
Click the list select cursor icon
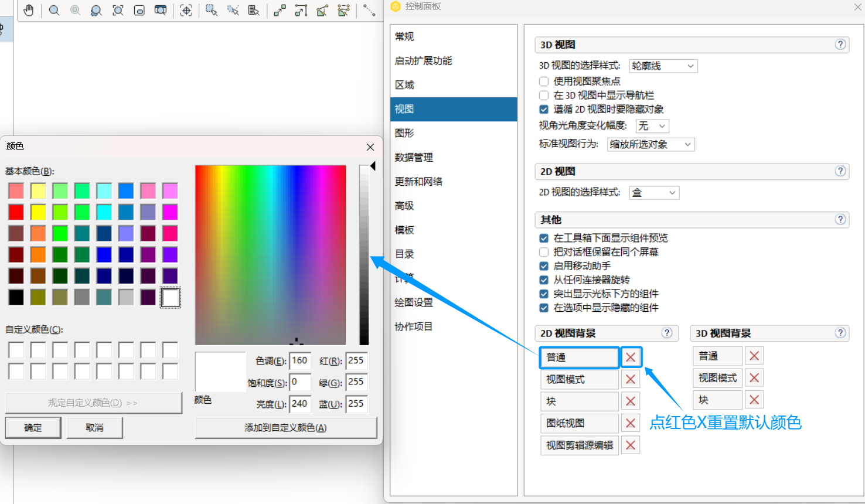click(x=254, y=11)
